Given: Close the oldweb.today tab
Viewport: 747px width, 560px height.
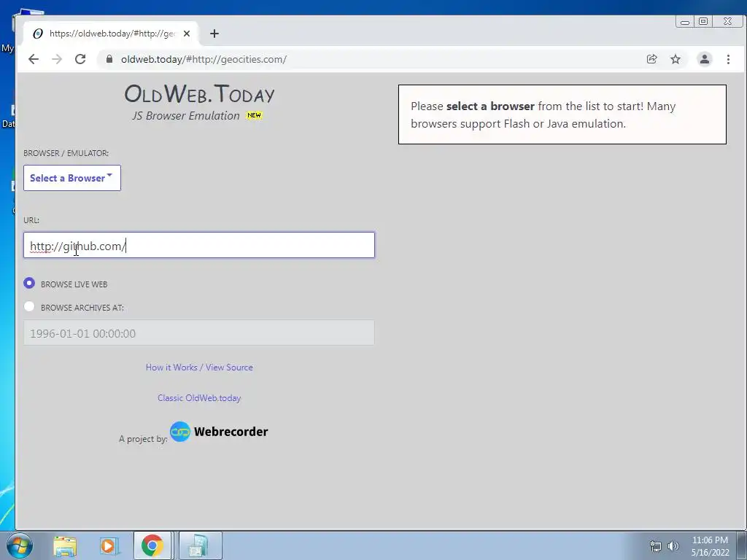Looking at the screenshot, I should [187, 34].
